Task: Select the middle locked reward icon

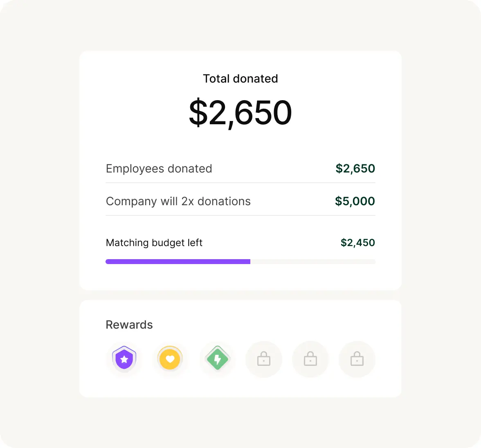Action: pos(310,359)
